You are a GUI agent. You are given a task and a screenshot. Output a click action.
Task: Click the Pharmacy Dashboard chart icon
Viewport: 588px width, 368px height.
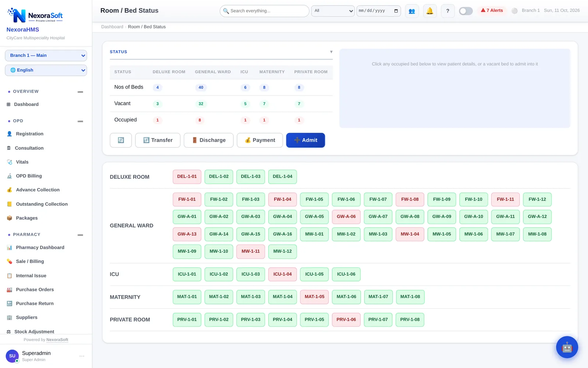click(x=10, y=248)
